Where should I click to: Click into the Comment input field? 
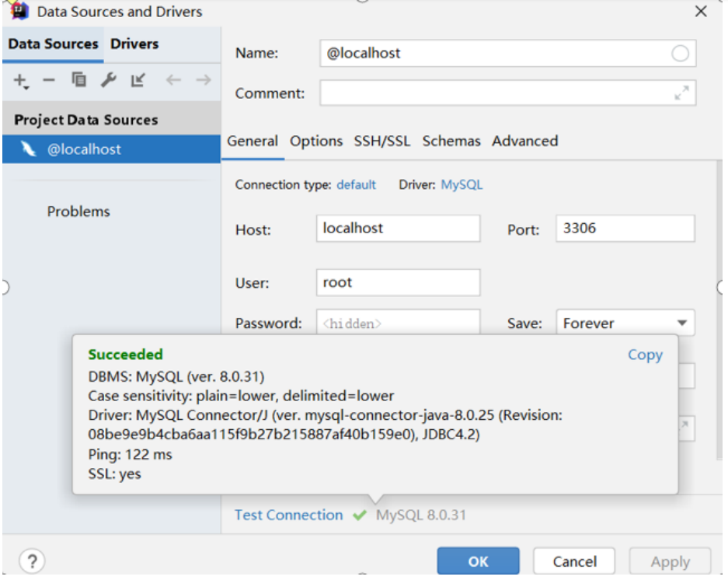[507, 93]
